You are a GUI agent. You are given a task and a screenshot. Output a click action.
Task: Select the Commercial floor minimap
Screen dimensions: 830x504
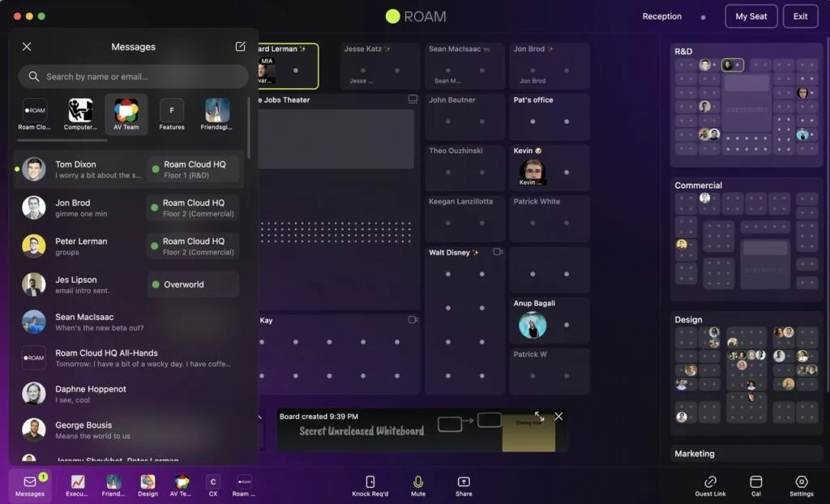click(x=747, y=240)
